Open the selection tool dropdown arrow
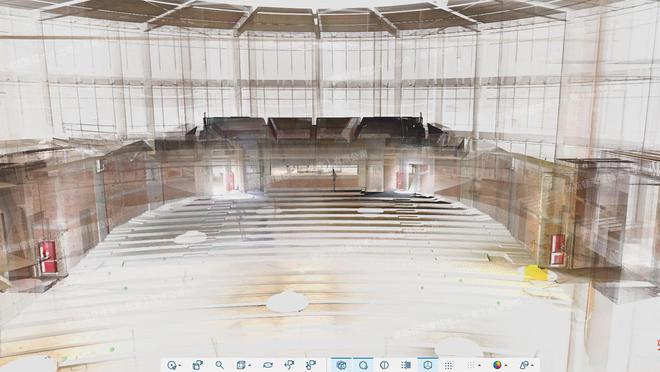The image size is (660, 372). pyautogui.click(x=180, y=366)
